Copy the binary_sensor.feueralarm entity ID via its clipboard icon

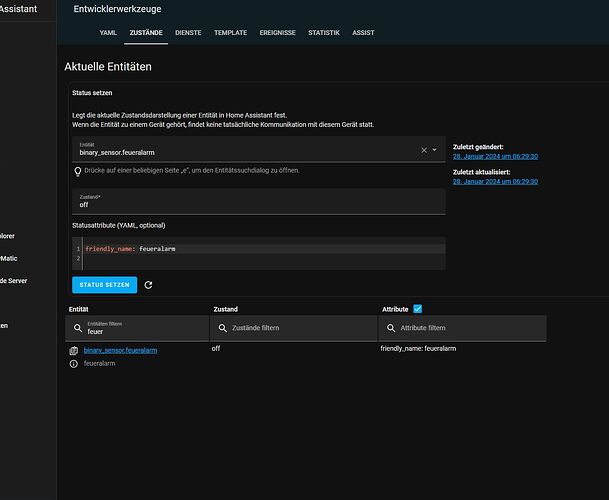(x=73, y=351)
